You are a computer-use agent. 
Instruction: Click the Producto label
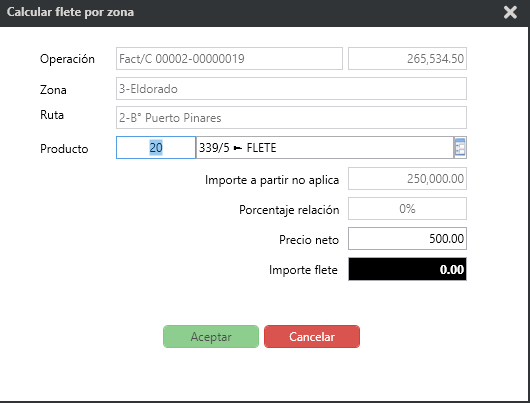64,149
